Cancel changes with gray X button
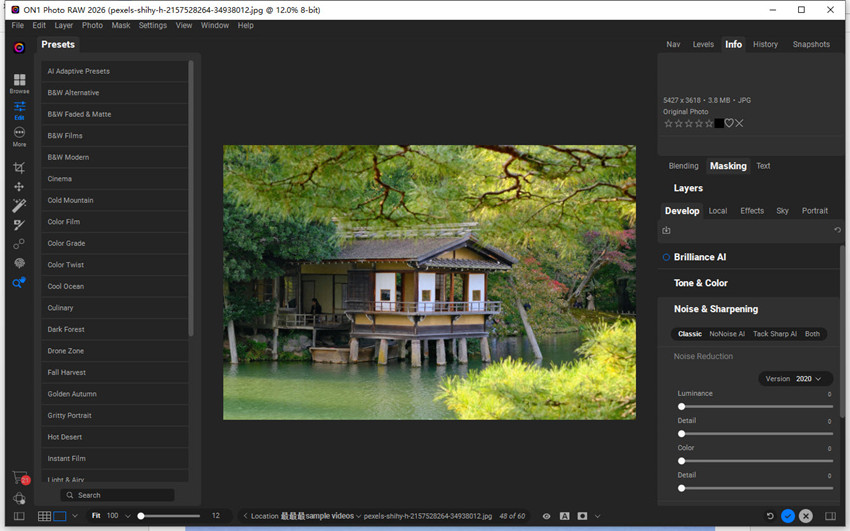 coord(806,516)
